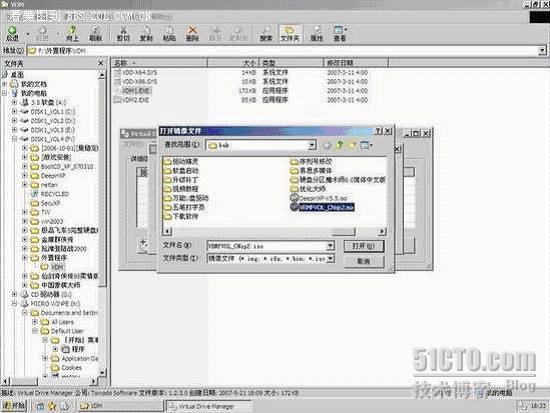Click right arrow of dialog horizontal scrollbar

(x=382, y=231)
